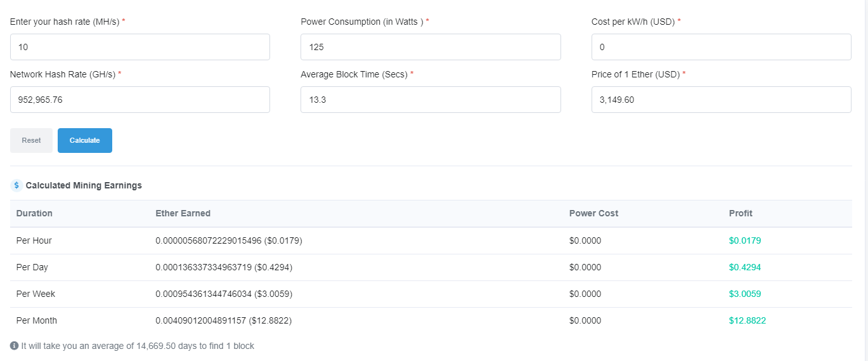Select the Per Hour row label
Screen dimensions: 868x361
(34, 240)
